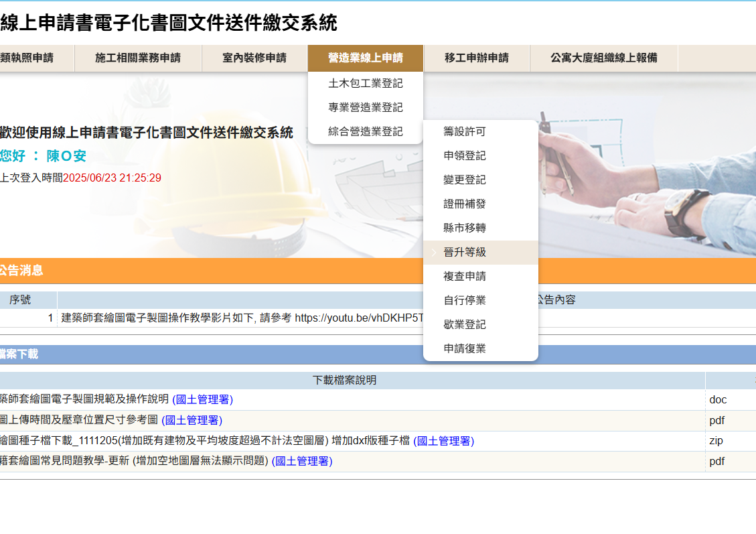Image resolution: width=756 pixels, height=534 pixels.
Task: Select 專業營造業登記 from submenu
Action: click(x=364, y=107)
